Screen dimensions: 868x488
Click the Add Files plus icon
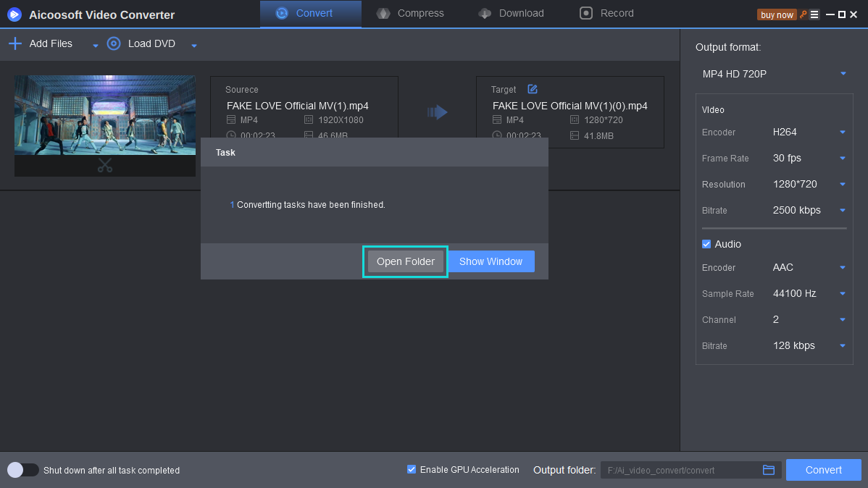coord(15,43)
